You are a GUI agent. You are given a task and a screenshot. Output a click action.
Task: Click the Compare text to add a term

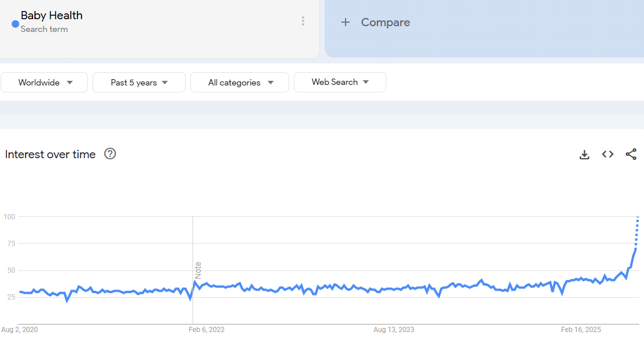click(x=385, y=22)
